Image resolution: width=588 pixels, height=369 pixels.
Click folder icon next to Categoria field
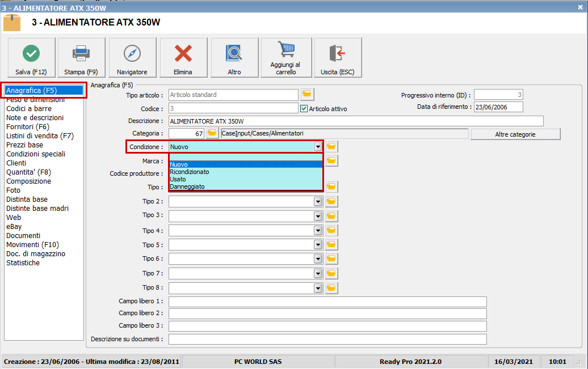pos(212,133)
